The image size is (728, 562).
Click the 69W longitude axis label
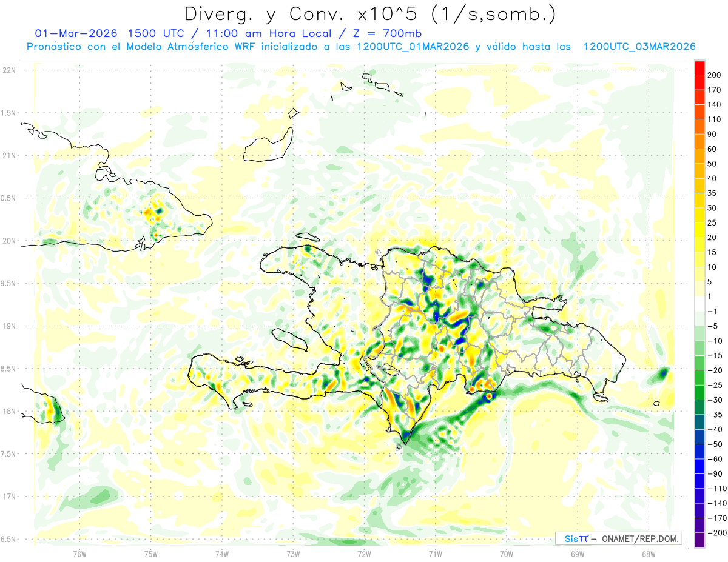tap(578, 553)
